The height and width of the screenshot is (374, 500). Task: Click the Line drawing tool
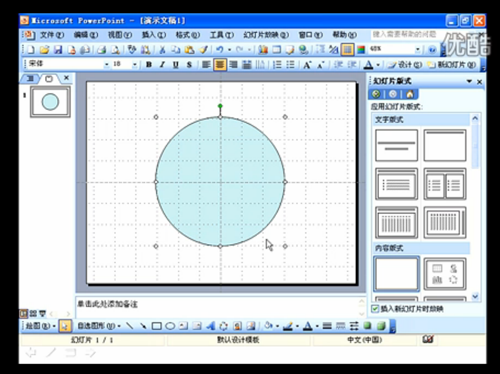tap(130, 326)
